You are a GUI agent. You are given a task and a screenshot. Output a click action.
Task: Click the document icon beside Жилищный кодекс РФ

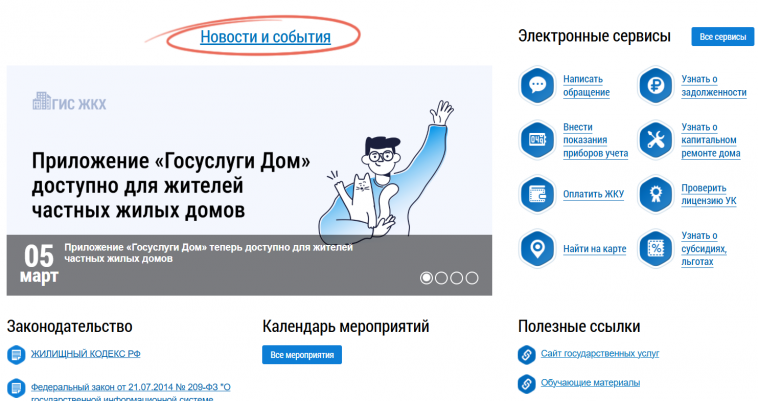[16, 355]
